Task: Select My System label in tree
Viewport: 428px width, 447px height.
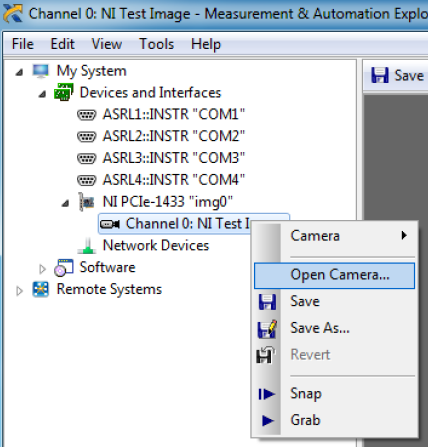Action: coord(91,71)
